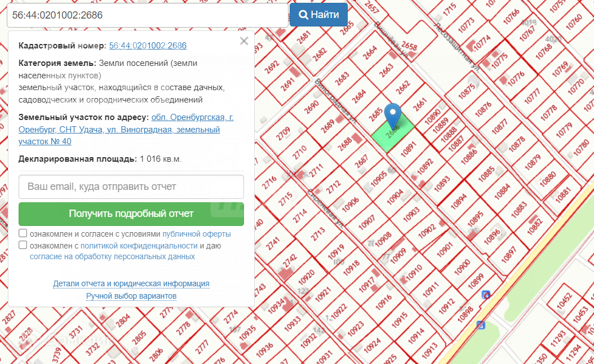The image size is (594, 364).
Task: Select the green highlighted parcel 2686
Action: click(x=392, y=134)
